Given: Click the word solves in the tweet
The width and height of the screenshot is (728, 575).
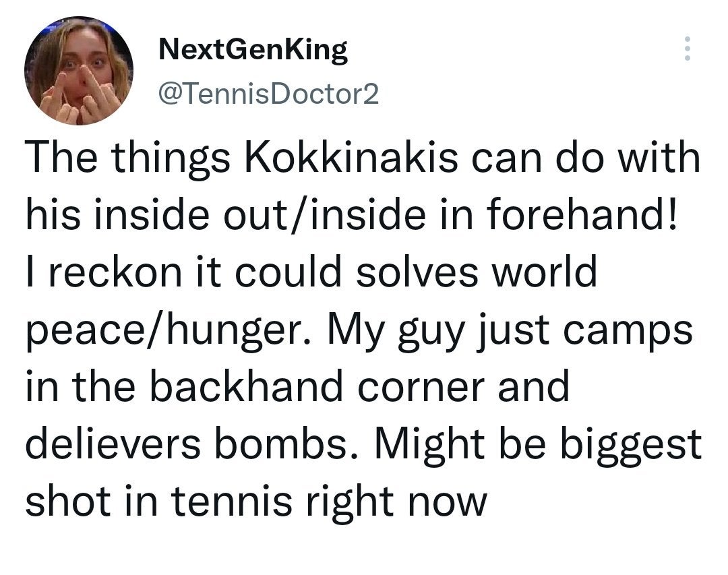Looking at the screenshot, I should click(x=417, y=272).
